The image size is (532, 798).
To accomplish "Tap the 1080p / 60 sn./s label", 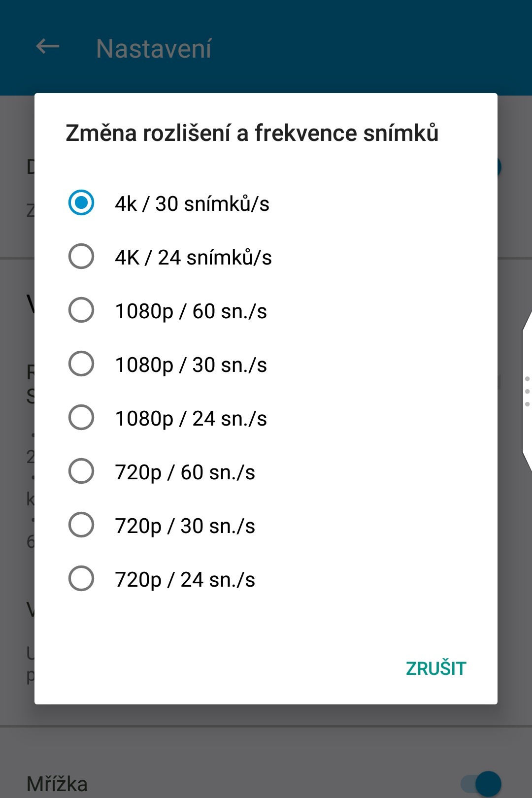I will [191, 311].
